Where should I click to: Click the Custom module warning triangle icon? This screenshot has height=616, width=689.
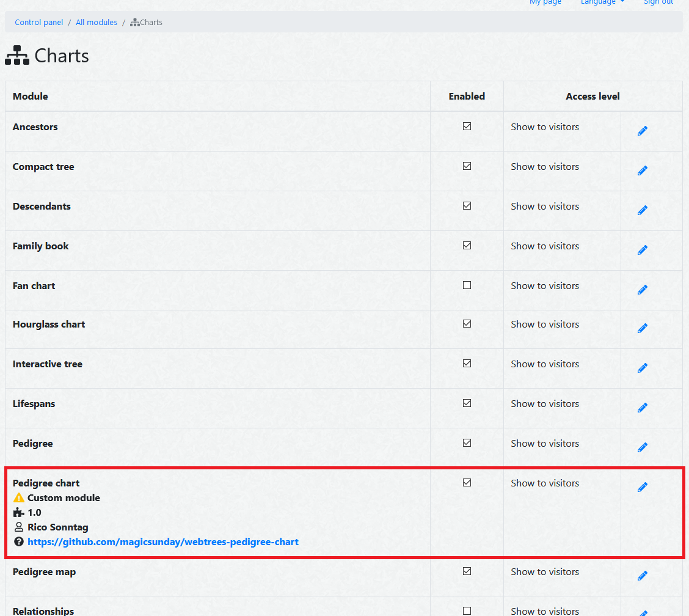pyautogui.click(x=19, y=497)
